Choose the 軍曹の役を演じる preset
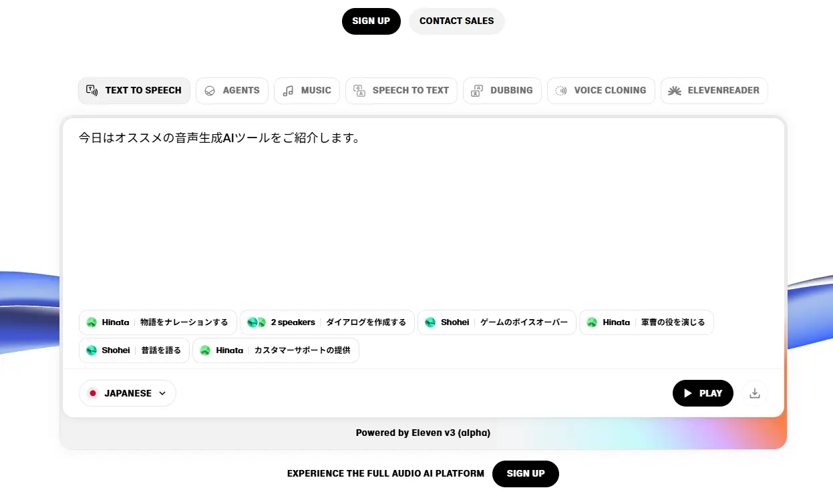Image resolution: width=833 pixels, height=504 pixels. 647,322
